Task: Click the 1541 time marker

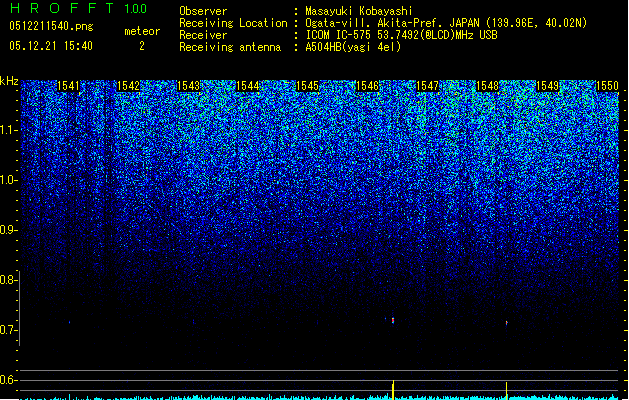Action: tap(68, 86)
